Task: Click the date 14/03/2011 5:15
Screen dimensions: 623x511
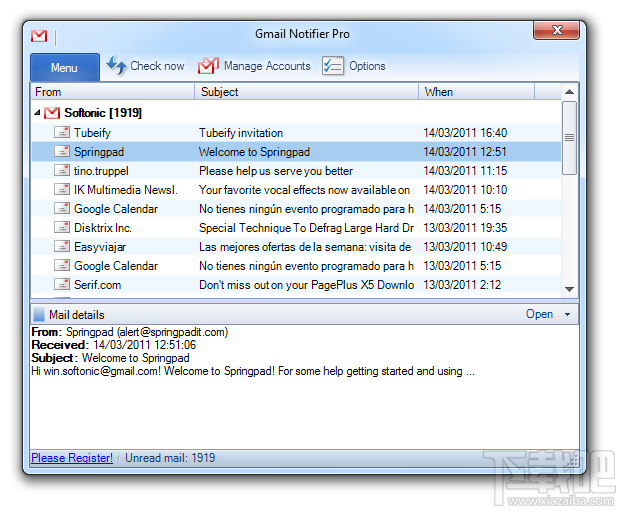Action: pos(462,209)
